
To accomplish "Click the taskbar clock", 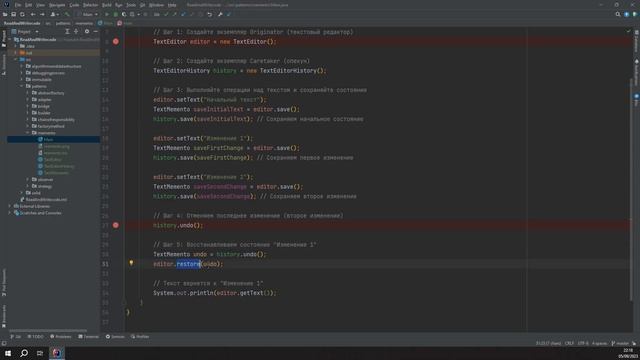I will coord(628,353).
